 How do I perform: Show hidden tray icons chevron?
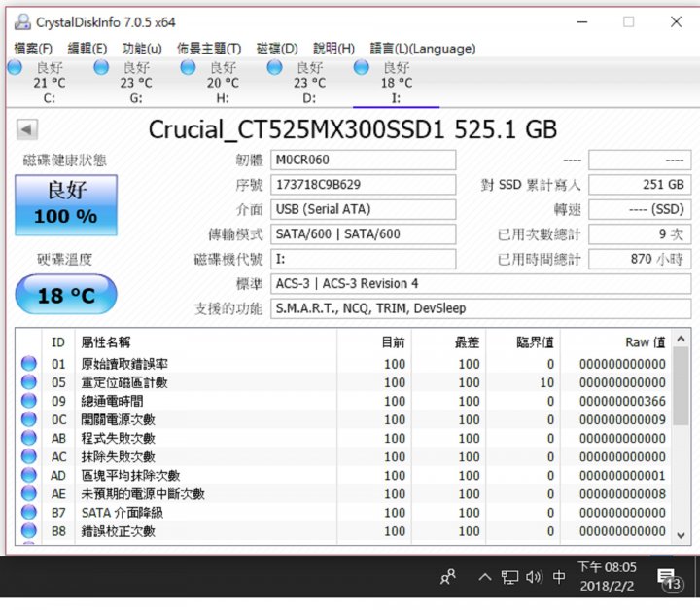[x=485, y=577]
